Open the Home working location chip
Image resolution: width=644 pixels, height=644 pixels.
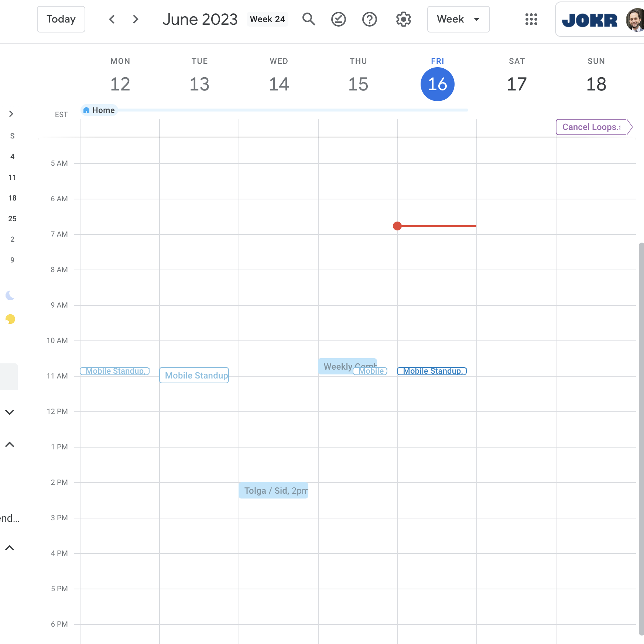click(x=99, y=110)
